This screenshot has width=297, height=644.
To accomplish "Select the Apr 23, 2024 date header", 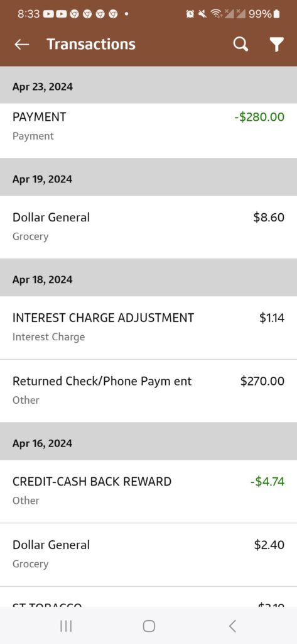I will pos(148,87).
